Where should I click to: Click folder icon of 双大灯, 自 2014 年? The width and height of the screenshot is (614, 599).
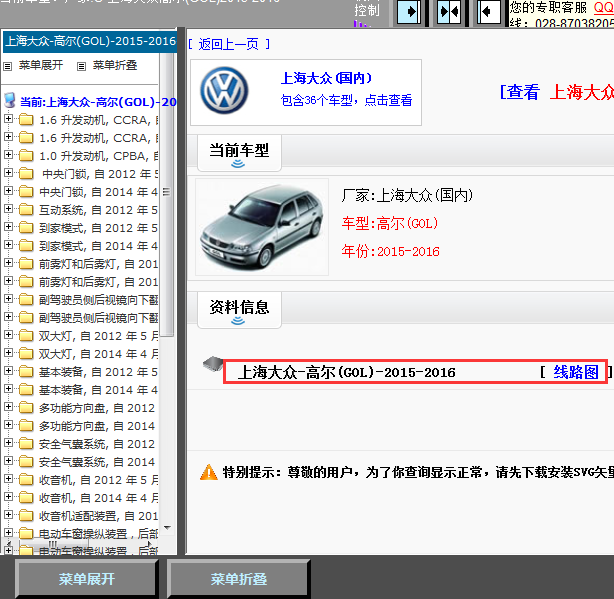tap(26, 354)
